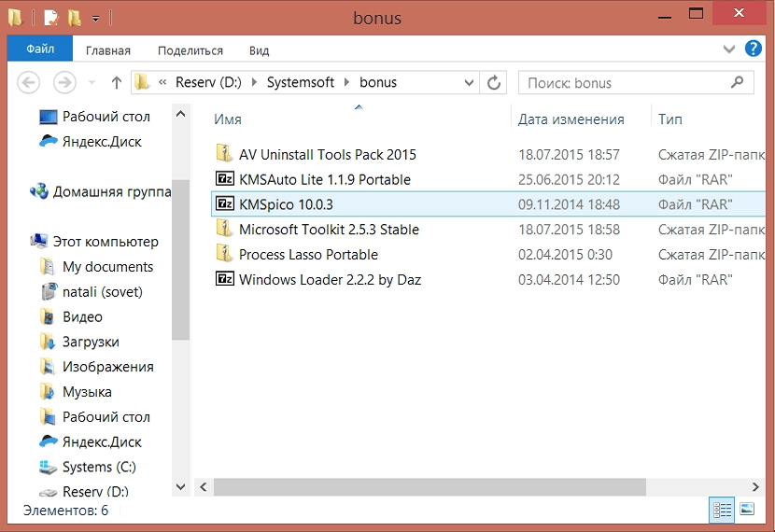This screenshot has width=775, height=532.
Task: Click the ZIP icon of AV Uninstall Tools
Action: point(224,154)
